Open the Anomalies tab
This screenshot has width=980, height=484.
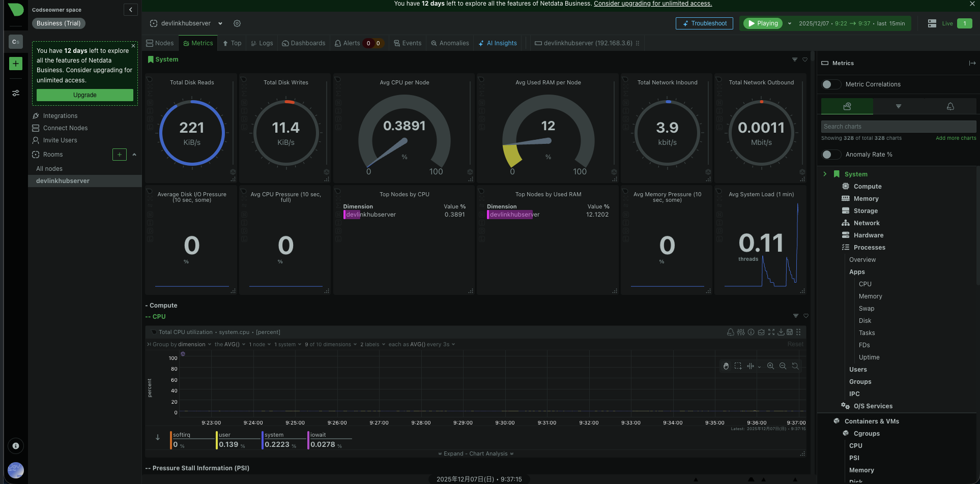450,43
